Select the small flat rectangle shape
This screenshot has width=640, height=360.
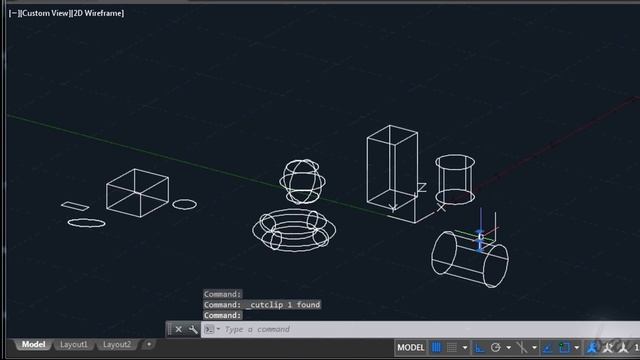[75, 206]
